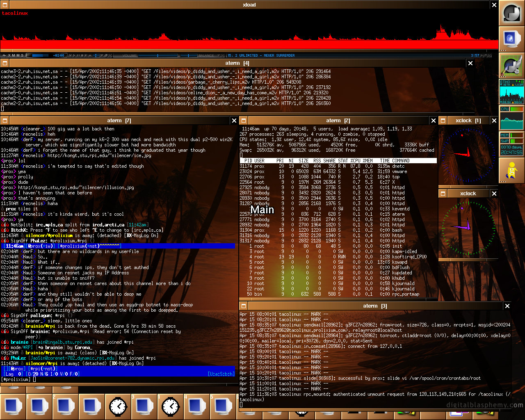525x420 pixels.
Task: Restore the miniaturized monitor icon numbered 5
Action: point(223,406)
